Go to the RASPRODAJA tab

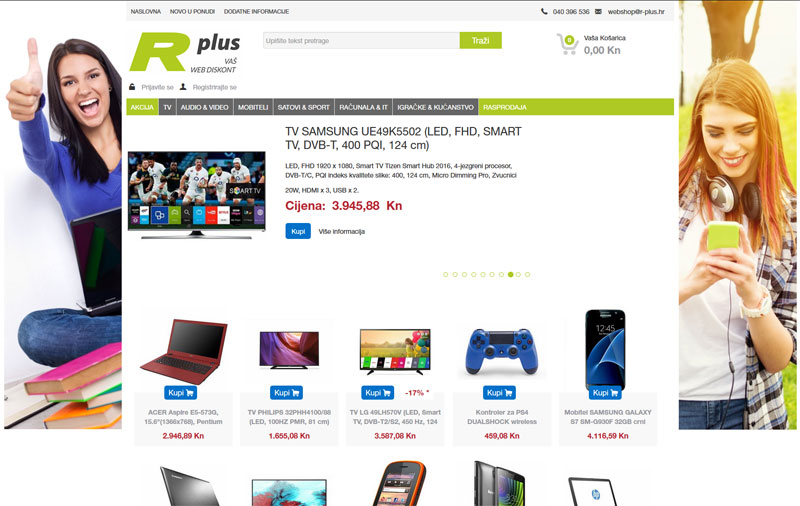[x=505, y=107]
